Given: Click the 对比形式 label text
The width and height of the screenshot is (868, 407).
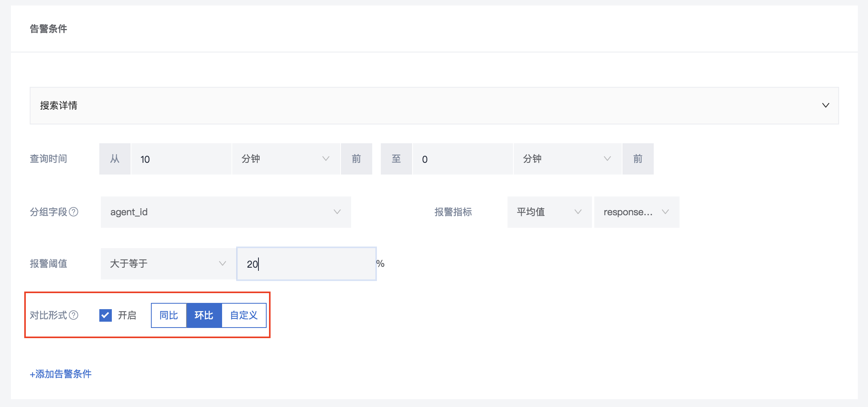Looking at the screenshot, I should click(48, 315).
